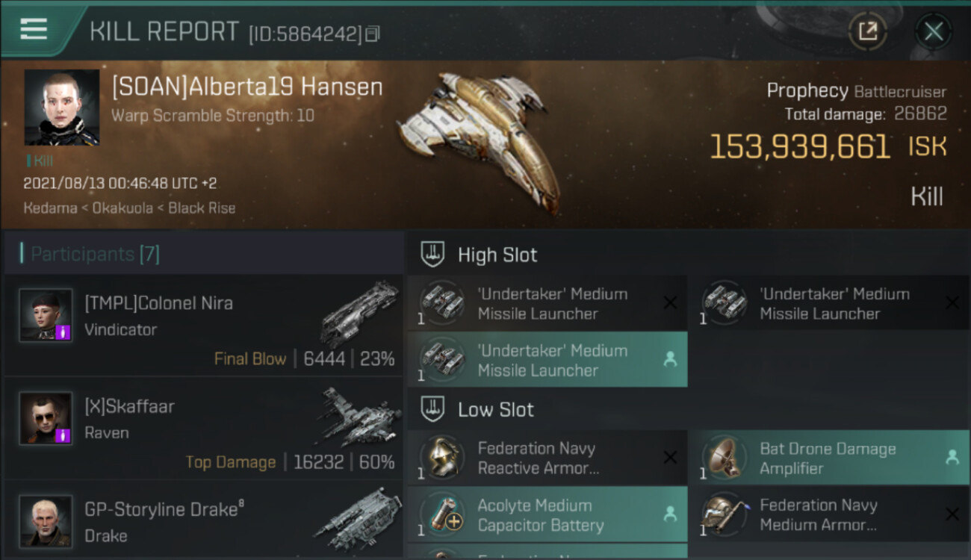Select Skaffaar's pilot portrait

[x=46, y=418]
